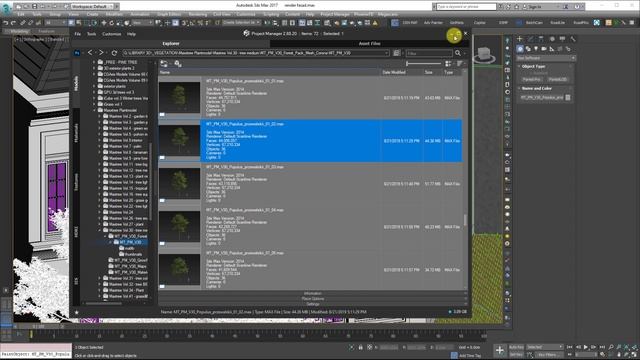
Task: Click the Play Animation button
Action: click(586, 347)
